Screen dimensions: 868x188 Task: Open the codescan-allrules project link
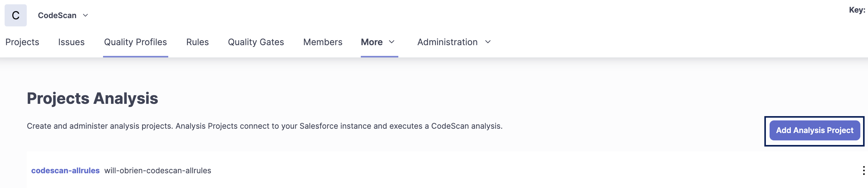pos(66,170)
